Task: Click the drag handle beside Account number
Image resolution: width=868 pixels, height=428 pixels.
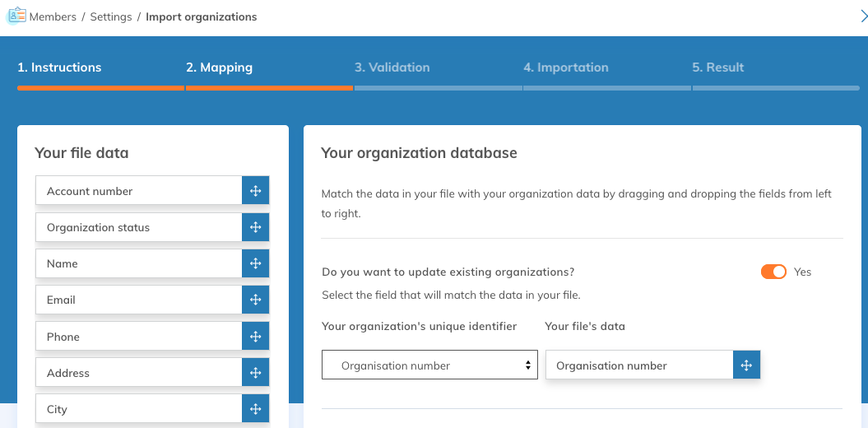Action: point(255,191)
